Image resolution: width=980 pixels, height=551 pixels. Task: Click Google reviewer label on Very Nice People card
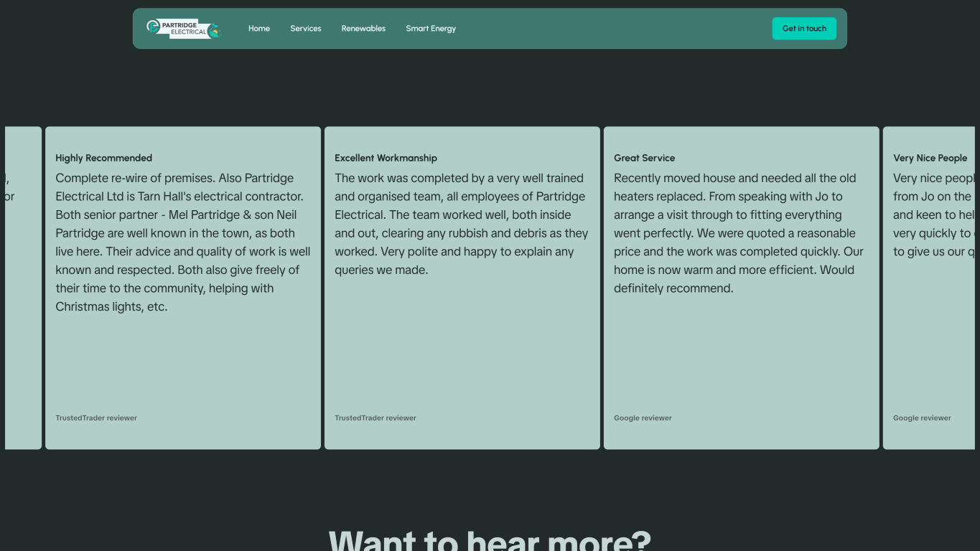922,418
